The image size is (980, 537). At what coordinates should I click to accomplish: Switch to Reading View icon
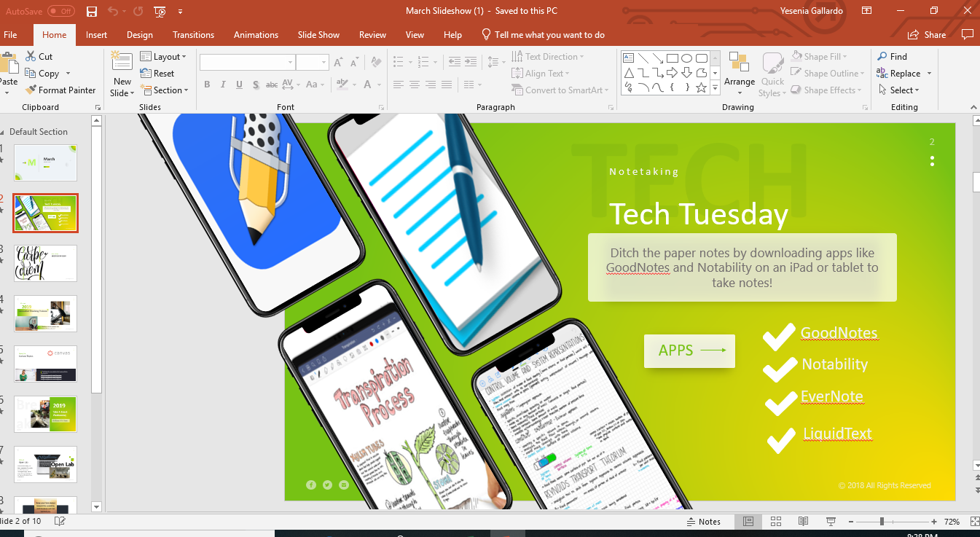pos(803,522)
